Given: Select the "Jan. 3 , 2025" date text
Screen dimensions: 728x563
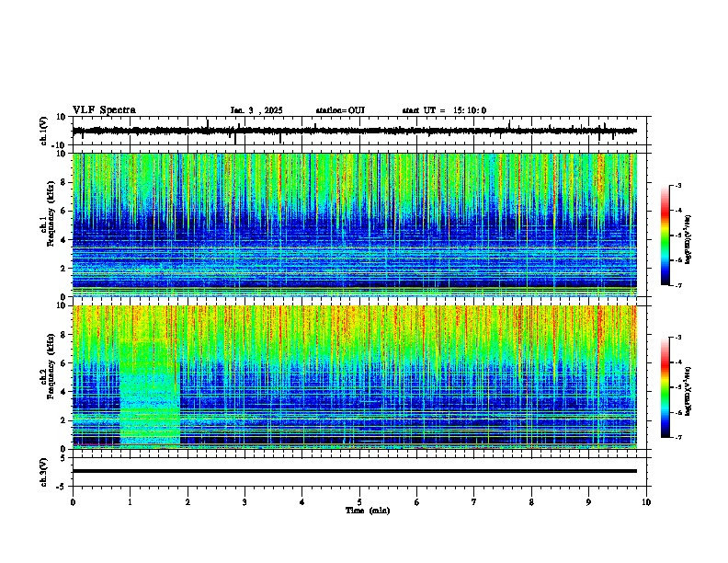Looking at the screenshot, I should (x=256, y=110).
